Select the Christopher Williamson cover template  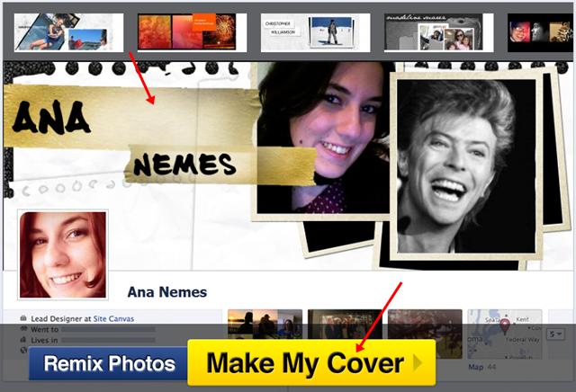coord(315,32)
